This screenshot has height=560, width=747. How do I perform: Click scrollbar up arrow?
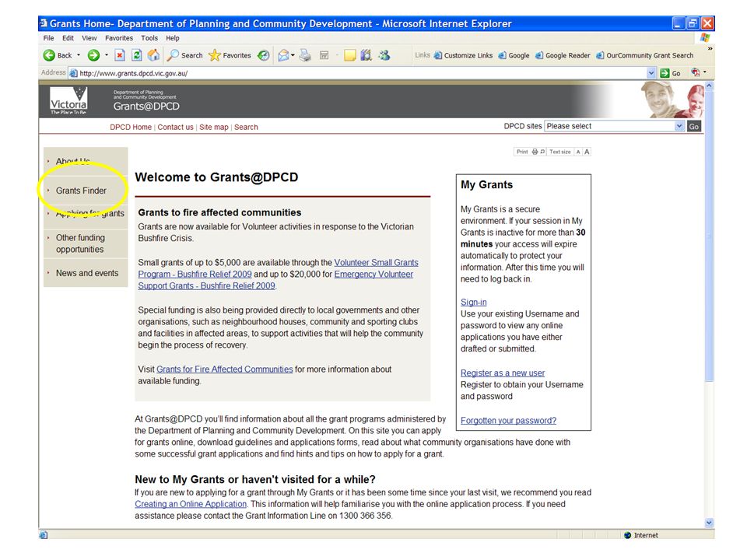click(x=709, y=86)
